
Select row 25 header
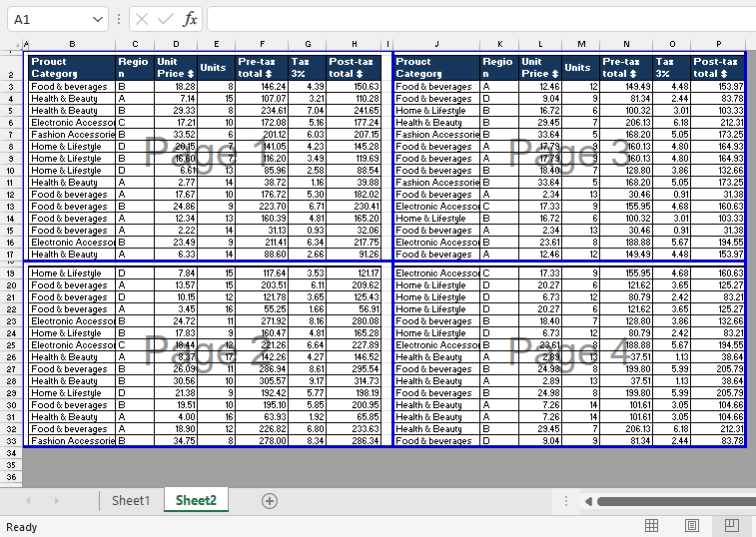click(11, 345)
